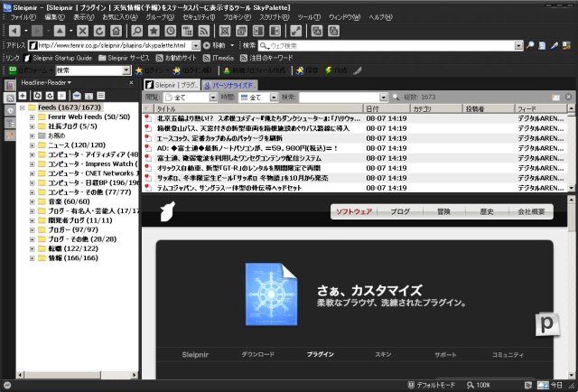Select the 転職 (122/122) feed folder
This screenshot has height=392, width=578.
[x=73, y=249]
